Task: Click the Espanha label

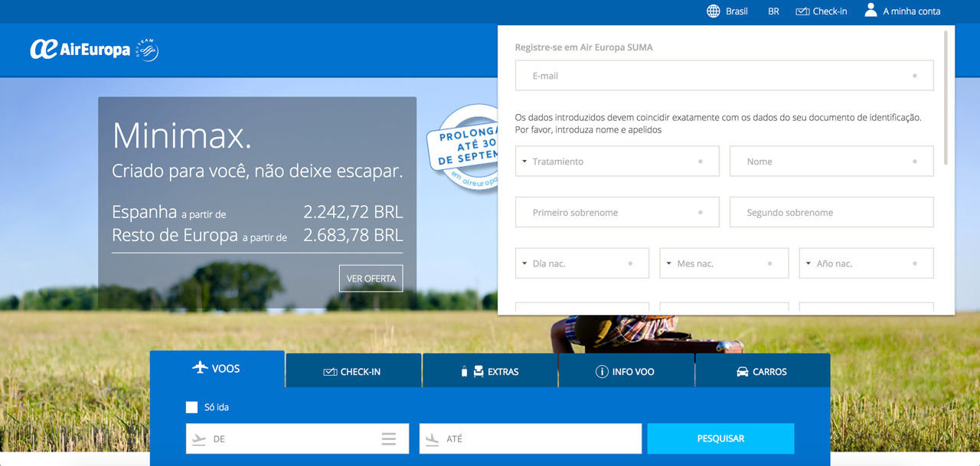Action: click(145, 213)
